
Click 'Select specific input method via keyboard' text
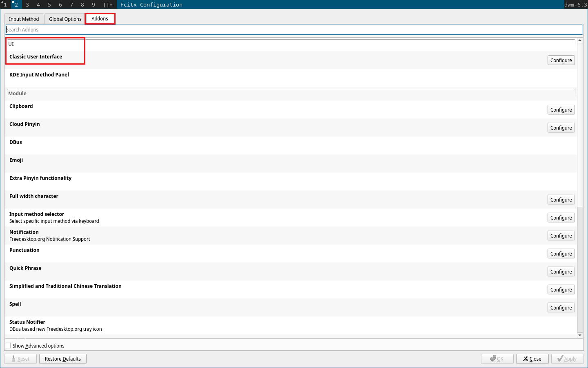point(54,221)
